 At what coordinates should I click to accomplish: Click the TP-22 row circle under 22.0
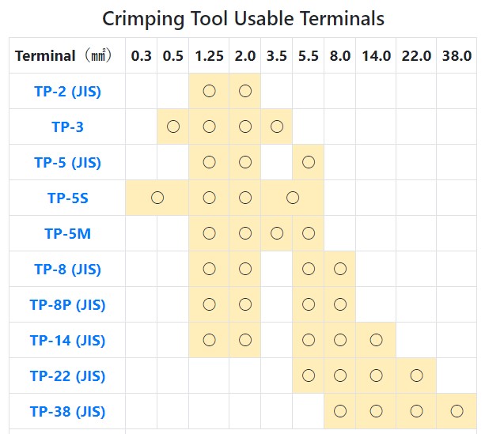[x=416, y=376]
